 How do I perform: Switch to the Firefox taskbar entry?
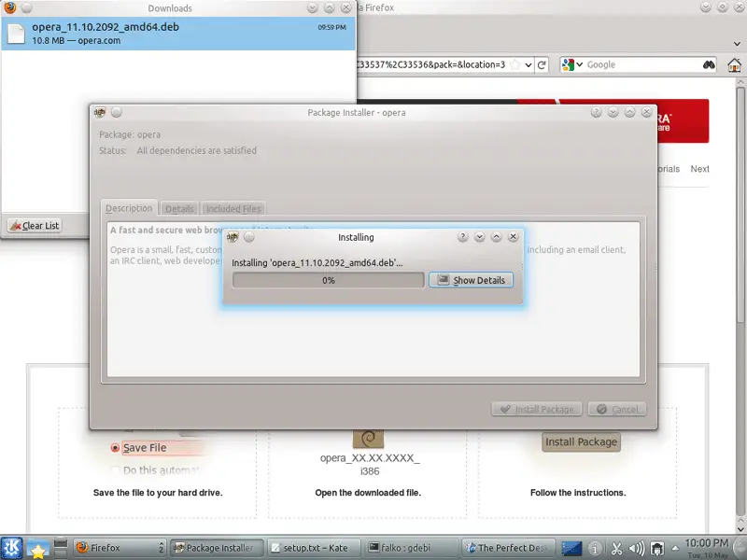pyautogui.click(x=120, y=548)
